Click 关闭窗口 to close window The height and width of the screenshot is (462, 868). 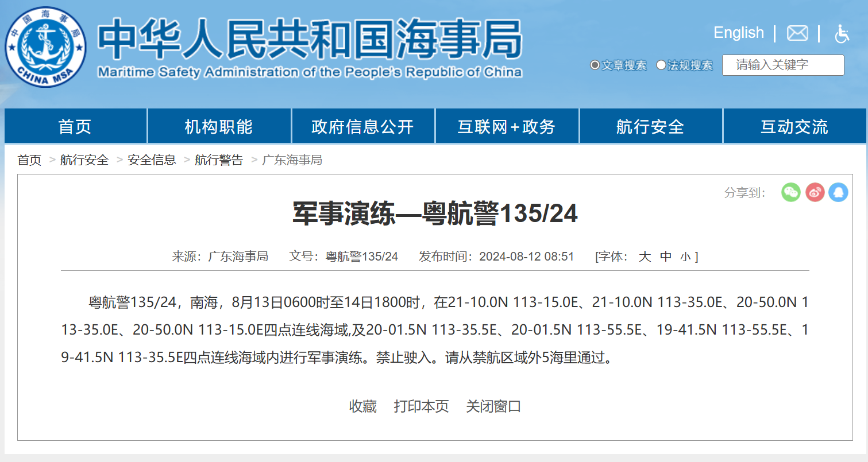tap(493, 406)
